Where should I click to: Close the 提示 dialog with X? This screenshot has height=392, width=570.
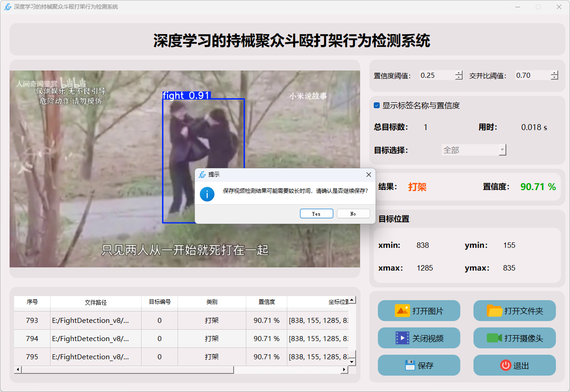pos(369,175)
